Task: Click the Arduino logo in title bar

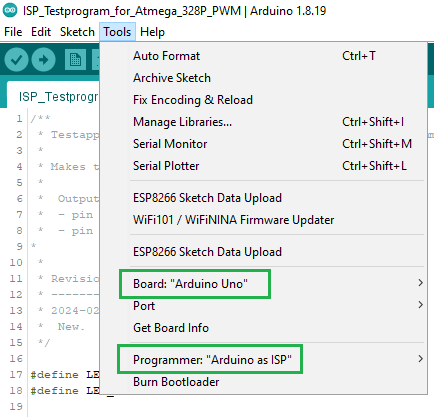Action: 10,10
